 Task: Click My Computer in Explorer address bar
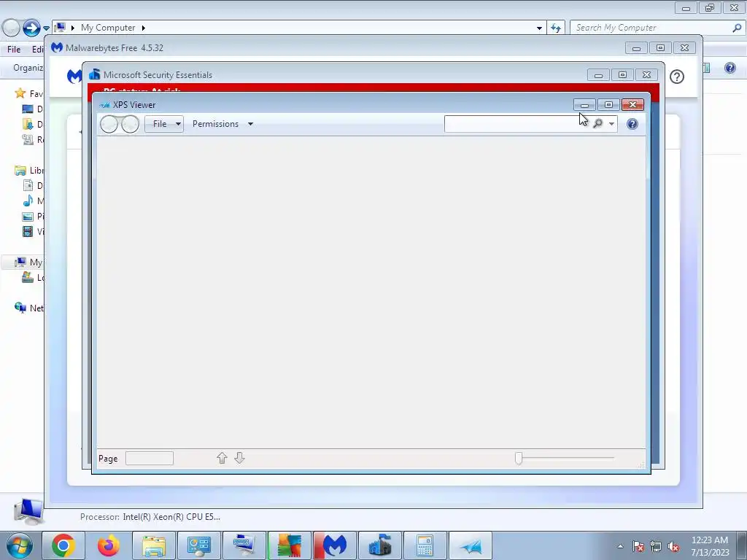108,28
